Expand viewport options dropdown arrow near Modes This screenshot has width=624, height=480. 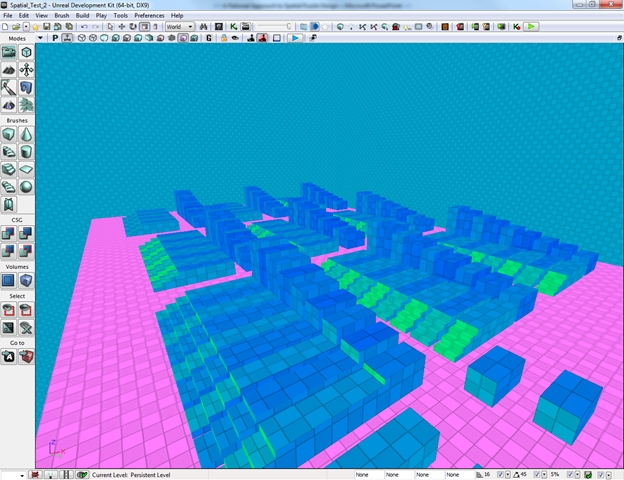pyautogui.click(x=40, y=38)
